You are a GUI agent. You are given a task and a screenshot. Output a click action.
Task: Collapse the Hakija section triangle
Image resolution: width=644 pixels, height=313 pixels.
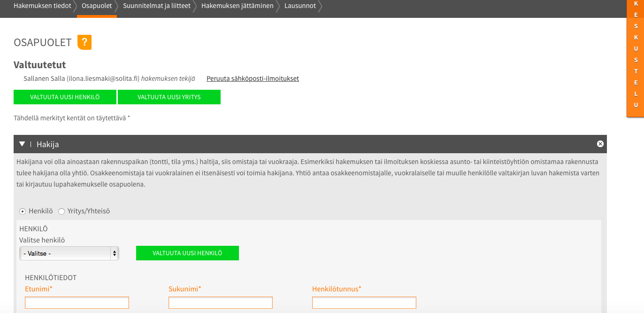pos(22,144)
